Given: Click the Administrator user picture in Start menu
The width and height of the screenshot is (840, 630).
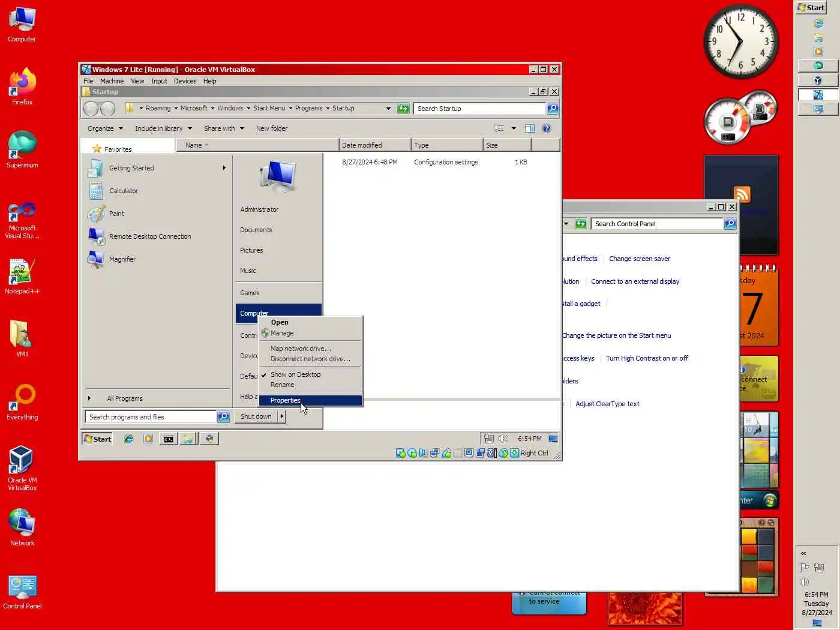Looking at the screenshot, I should tap(278, 176).
